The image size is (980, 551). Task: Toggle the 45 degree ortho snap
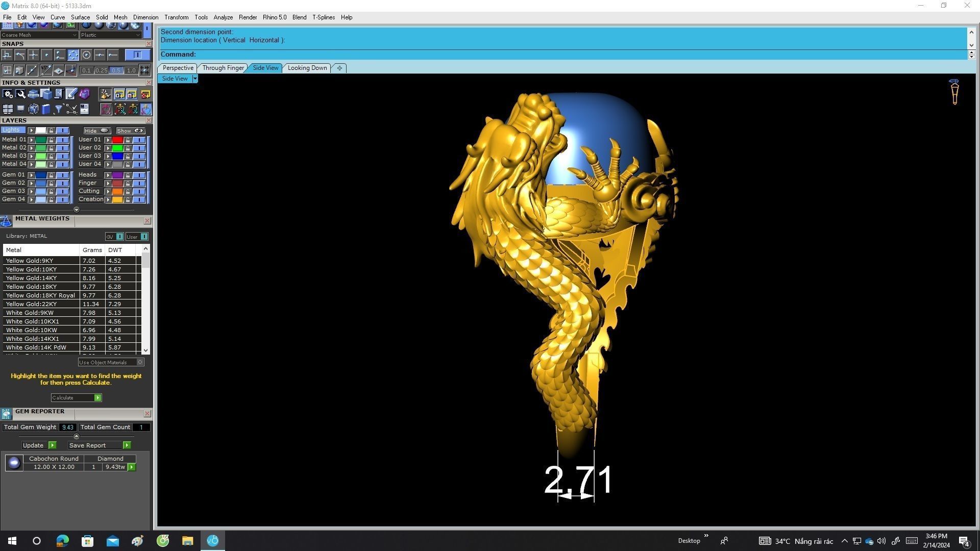[x=46, y=70]
